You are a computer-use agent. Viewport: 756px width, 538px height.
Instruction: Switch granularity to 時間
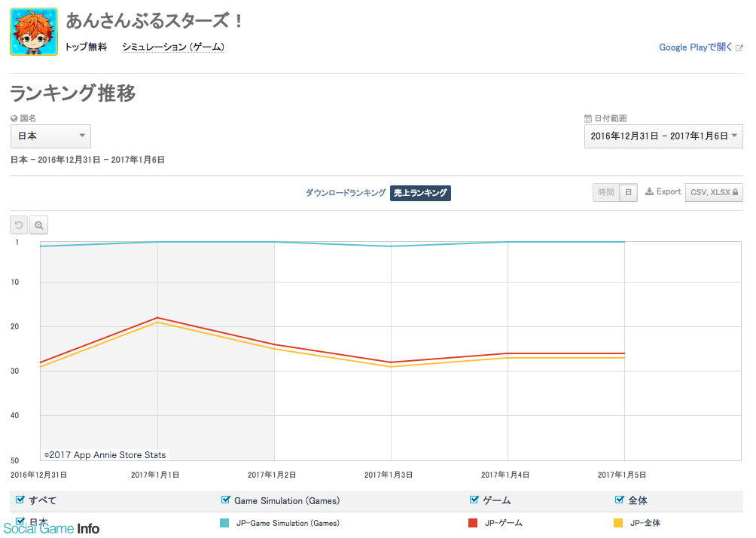click(606, 193)
